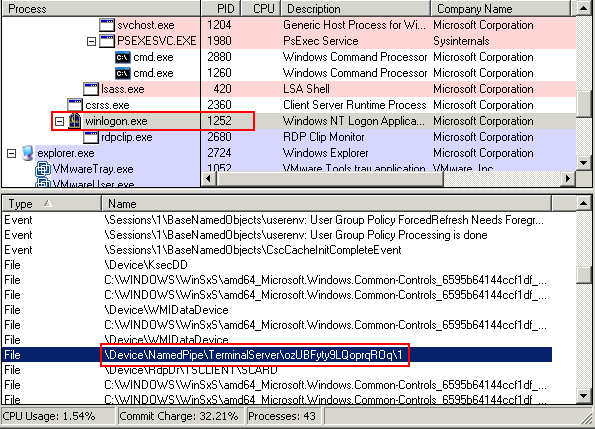Sort by the CPU column header

click(x=261, y=8)
